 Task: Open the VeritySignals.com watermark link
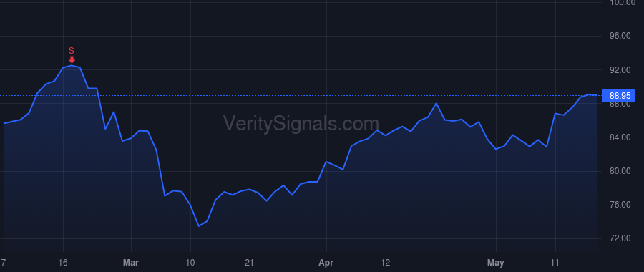pyautogui.click(x=301, y=124)
